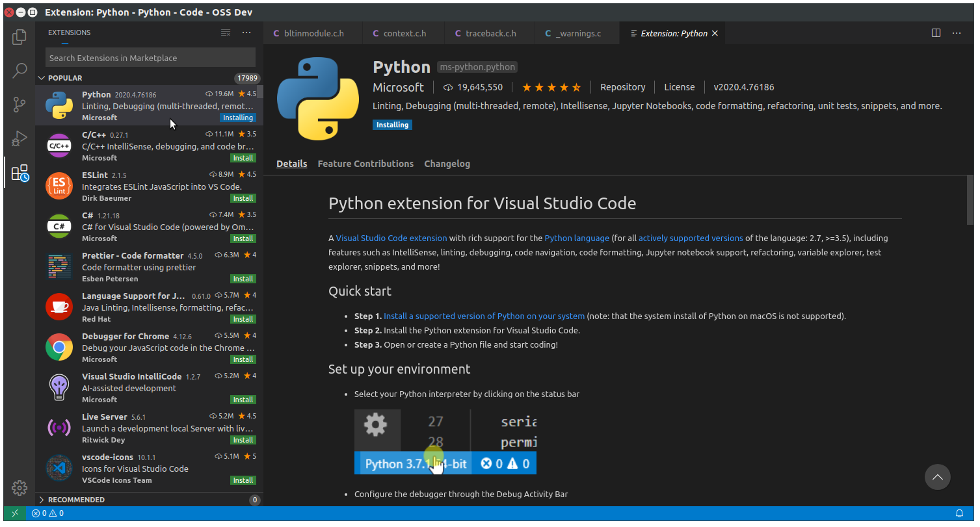
Task: Select the Debugger for Chrome icon
Action: point(59,348)
